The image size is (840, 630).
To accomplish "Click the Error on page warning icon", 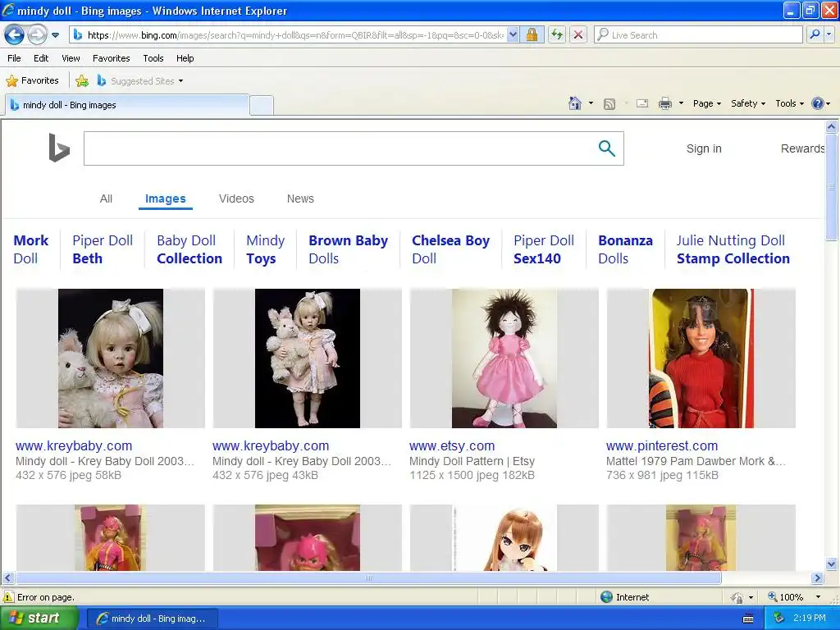I will (8, 597).
